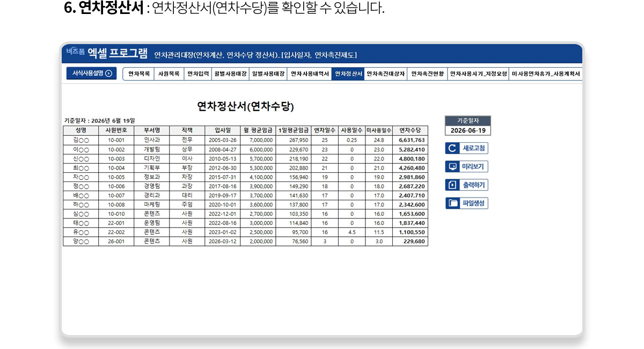The image size is (644, 349).
Task: Click the 비즈폼 logo in header
Action: click(x=76, y=52)
